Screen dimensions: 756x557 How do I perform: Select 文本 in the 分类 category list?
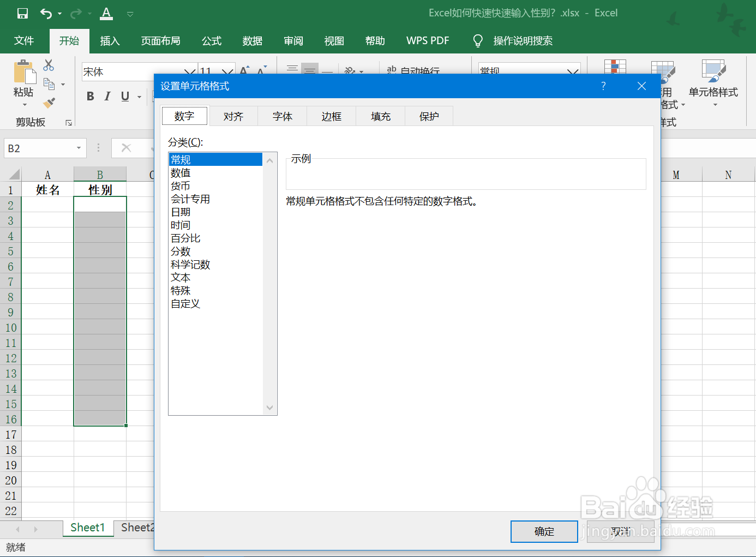pos(181,277)
